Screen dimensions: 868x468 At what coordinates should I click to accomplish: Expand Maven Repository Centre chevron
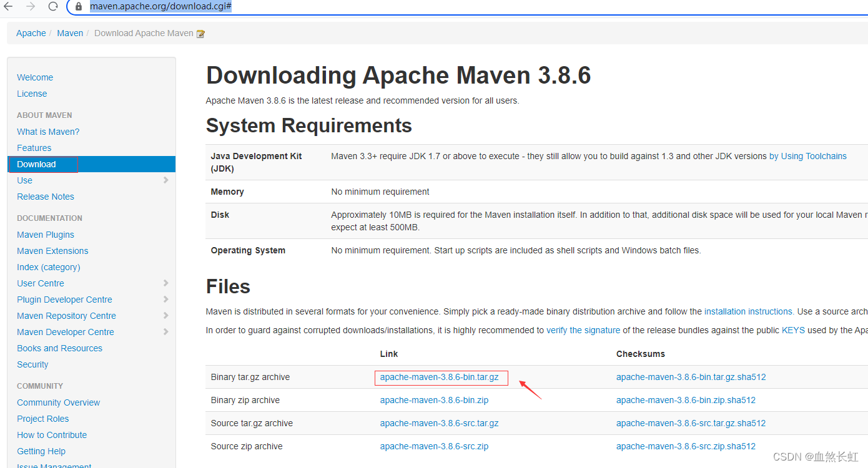pyautogui.click(x=165, y=315)
